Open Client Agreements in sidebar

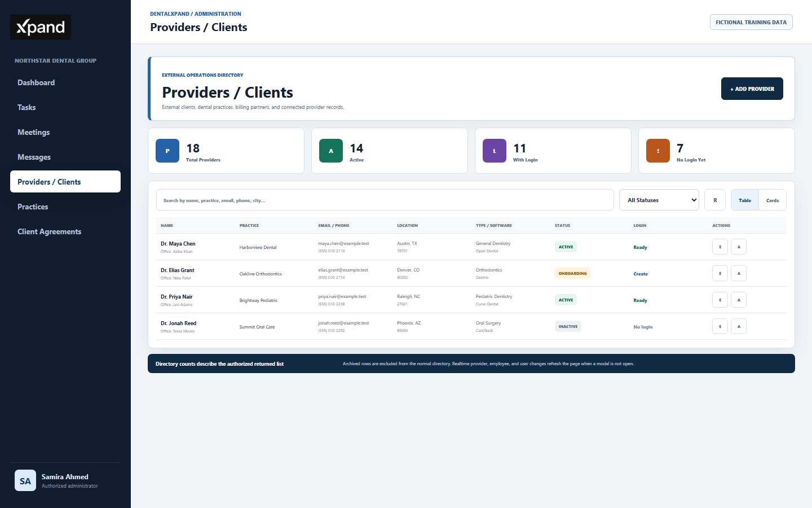coord(65,231)
